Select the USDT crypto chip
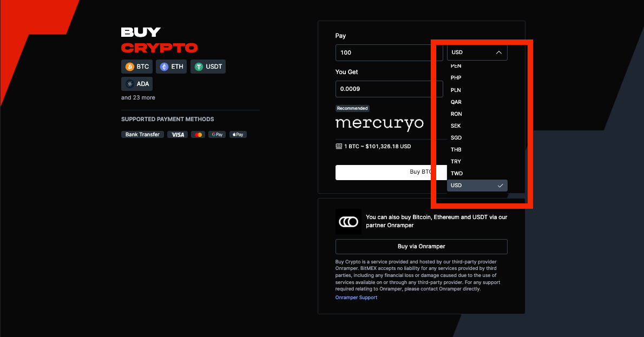 208,67
